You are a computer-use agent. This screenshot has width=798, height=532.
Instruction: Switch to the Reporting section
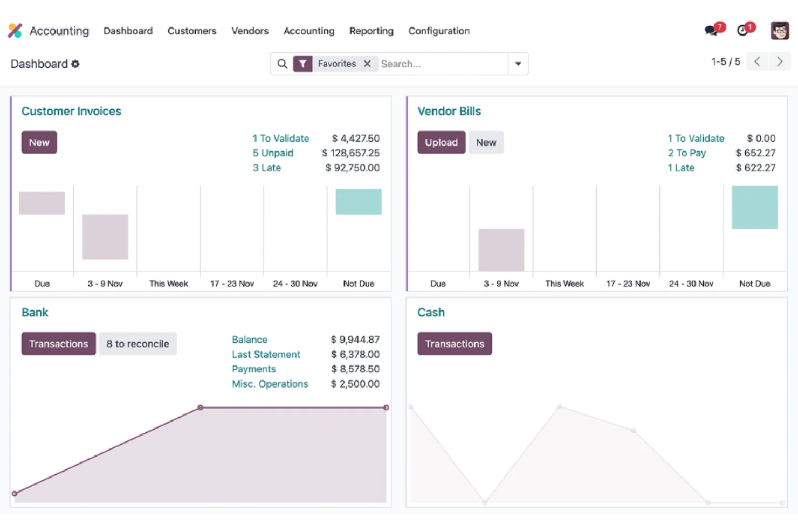[x=371, y=31]
